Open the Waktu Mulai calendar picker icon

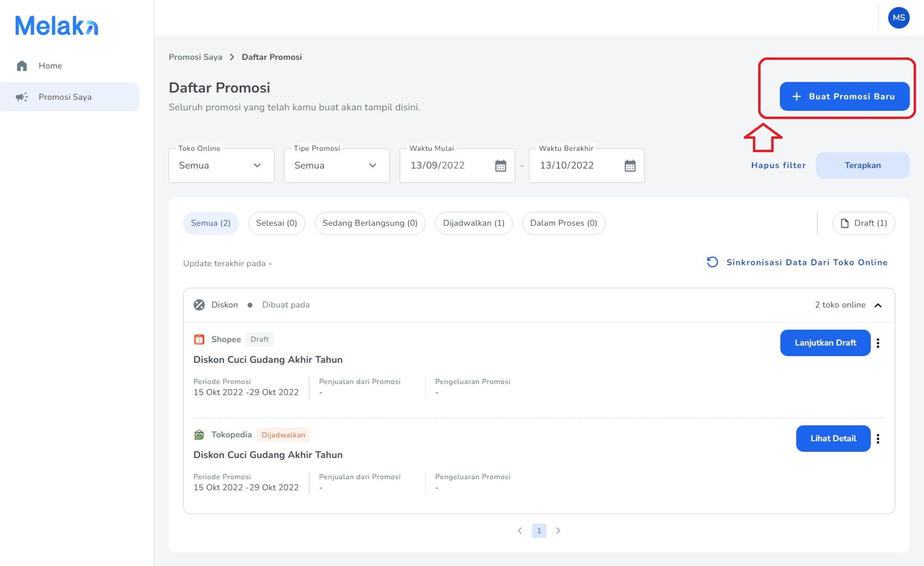(x=500, y=165)
